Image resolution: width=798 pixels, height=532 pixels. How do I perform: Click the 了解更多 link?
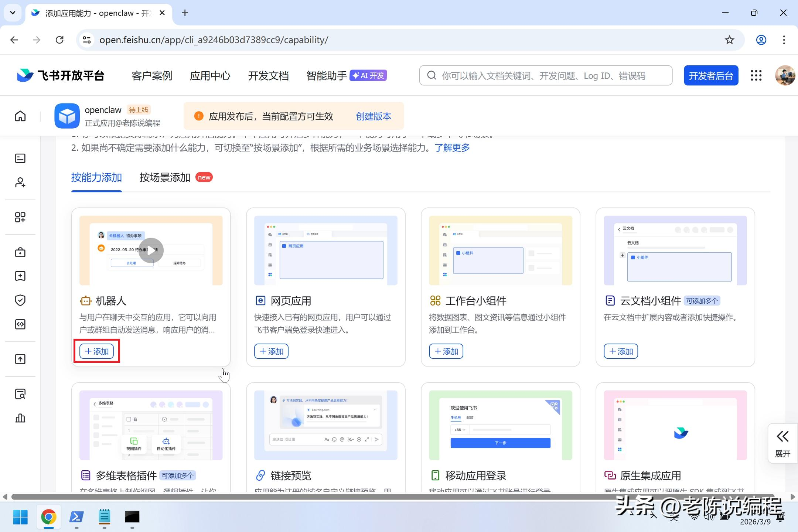(x=452, y=148)
